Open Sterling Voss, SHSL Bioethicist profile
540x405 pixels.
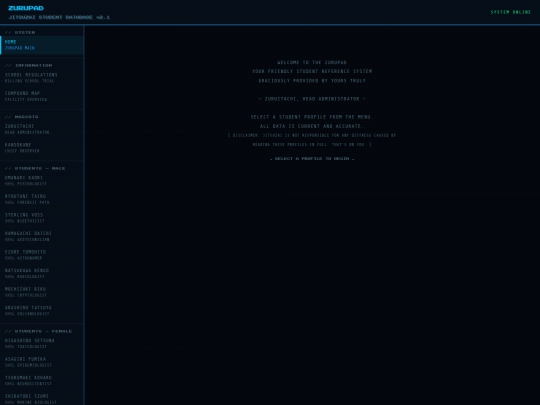coord(42,218)
